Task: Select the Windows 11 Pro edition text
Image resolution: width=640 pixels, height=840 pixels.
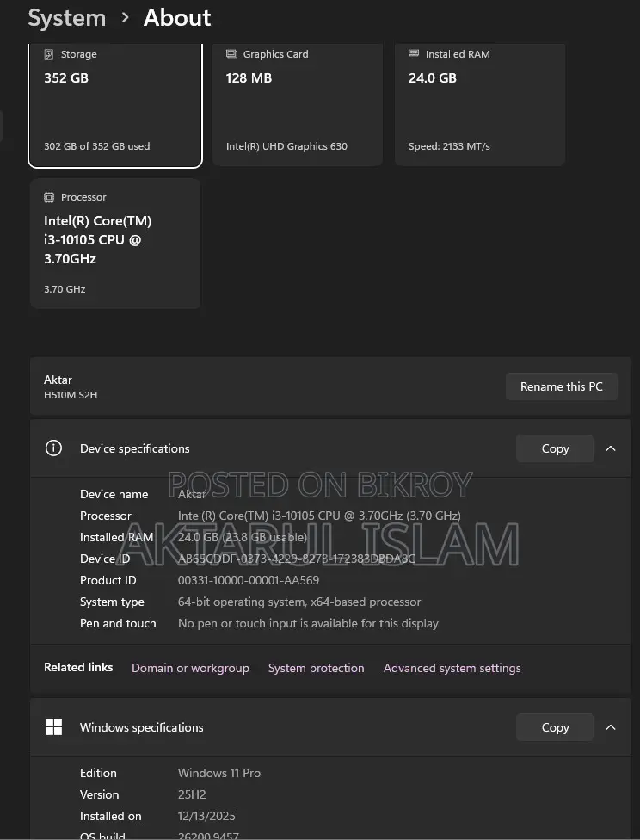Action: pos(219,773)
